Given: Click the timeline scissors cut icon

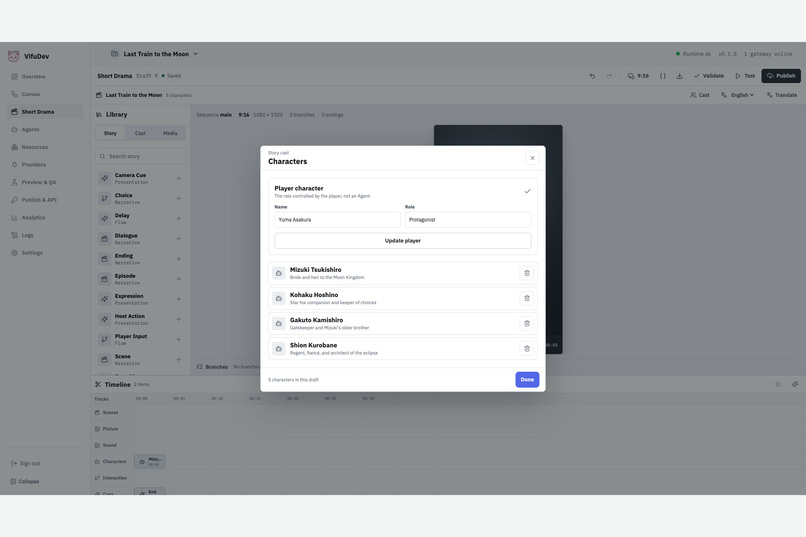Looking at the screenshot, I should [778, 384].
